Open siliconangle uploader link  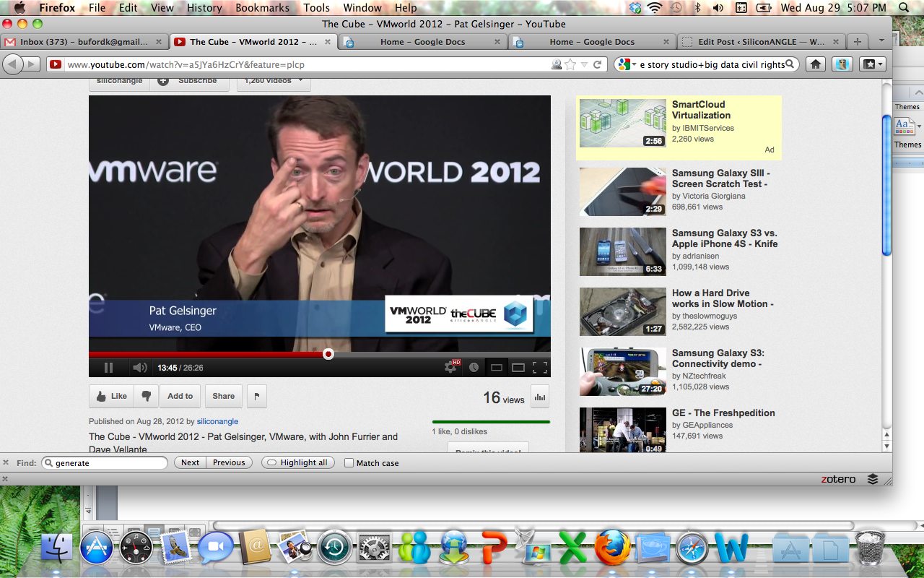[x=217, y=421]
